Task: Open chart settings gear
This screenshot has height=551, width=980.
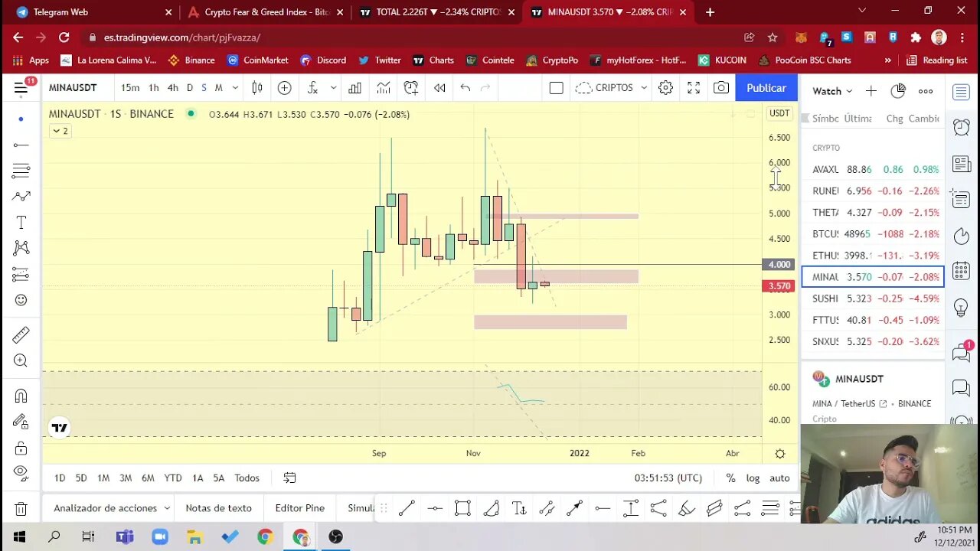Action: click(x=665, y=88)
